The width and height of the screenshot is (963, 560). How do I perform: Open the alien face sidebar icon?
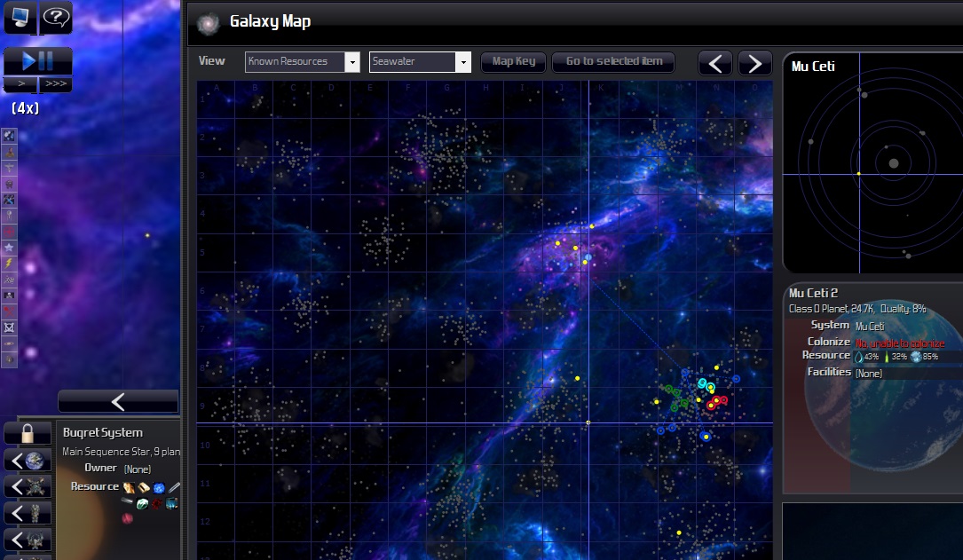coord(9,184)
